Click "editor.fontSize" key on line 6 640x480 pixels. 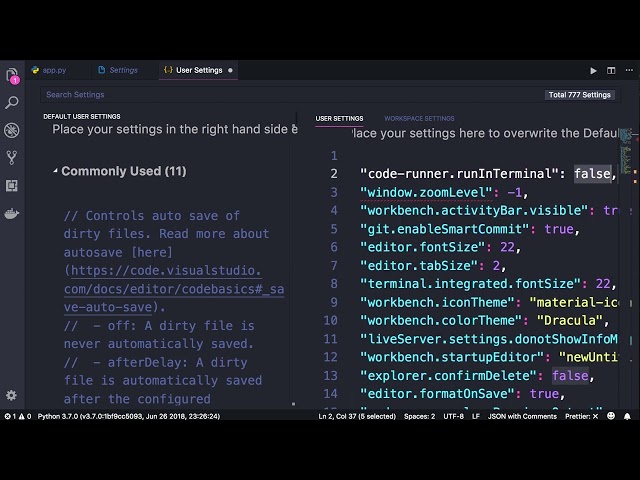(422, 247)
